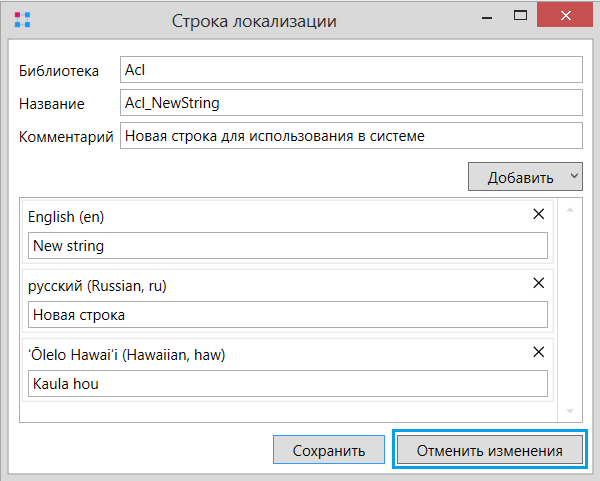Remove the Russian (ru) translation entry
Image resolution: width=600 pixels, height=481 pixels.
[538, 283]
